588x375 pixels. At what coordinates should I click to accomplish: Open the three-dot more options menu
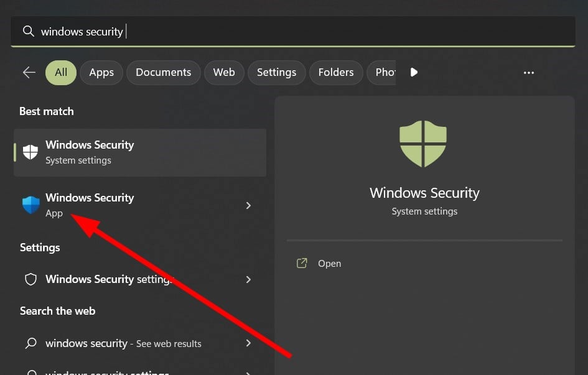[x=529, y=73]
